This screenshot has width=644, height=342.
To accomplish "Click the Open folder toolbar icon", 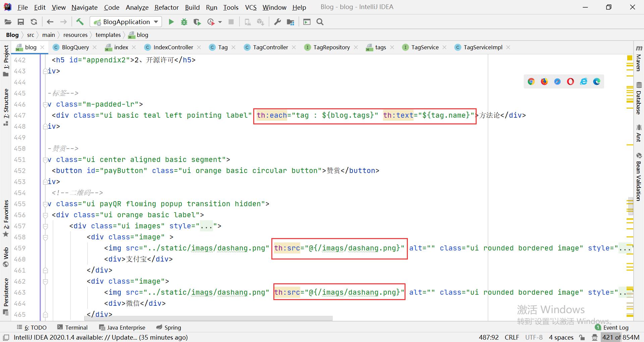I will point(8,22).
